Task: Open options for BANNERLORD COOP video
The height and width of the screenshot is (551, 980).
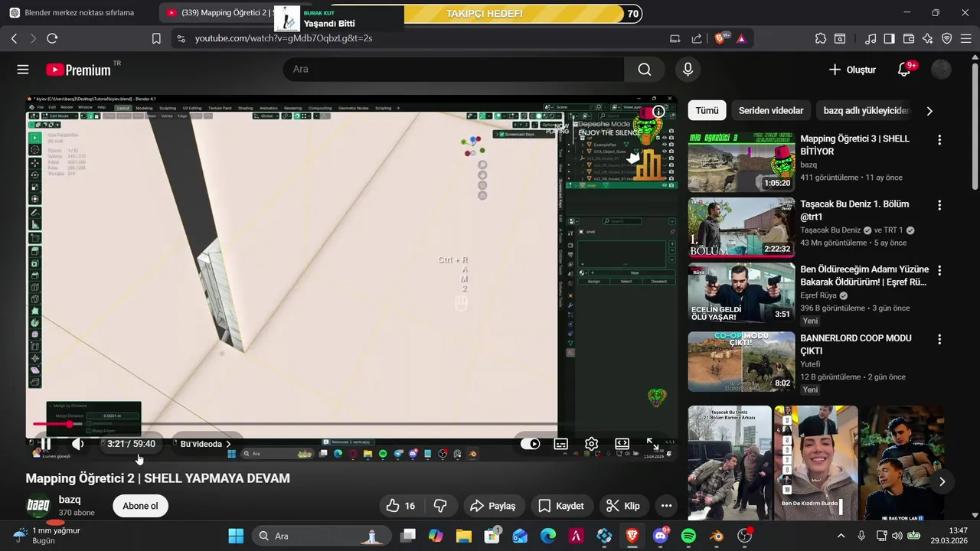Action: coord(939,339)
